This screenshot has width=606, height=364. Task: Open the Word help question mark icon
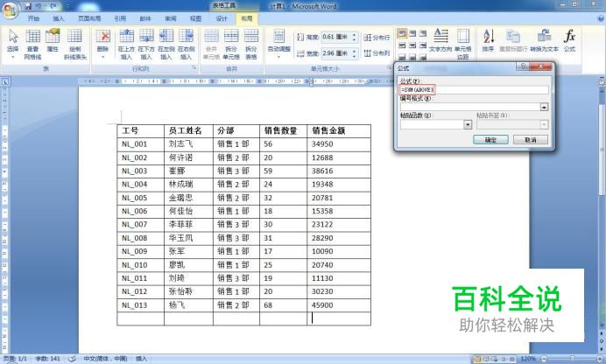click(601, 18)
